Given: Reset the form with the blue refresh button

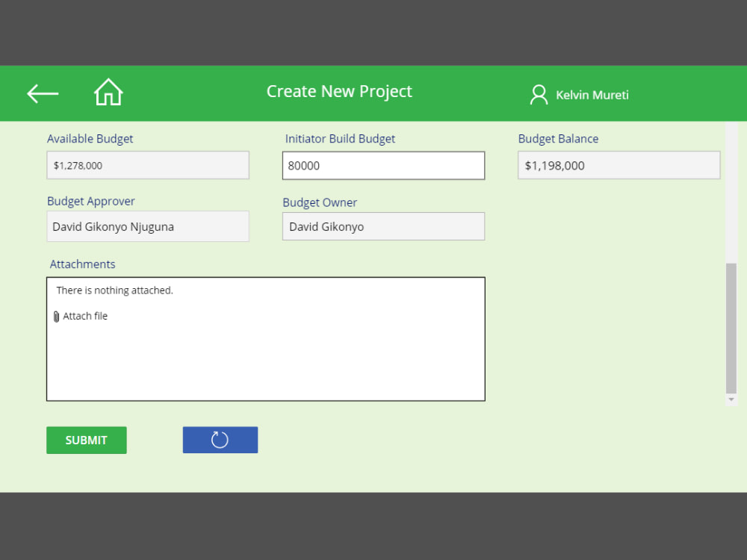Looking at the screenshot, I should point(220,440).
